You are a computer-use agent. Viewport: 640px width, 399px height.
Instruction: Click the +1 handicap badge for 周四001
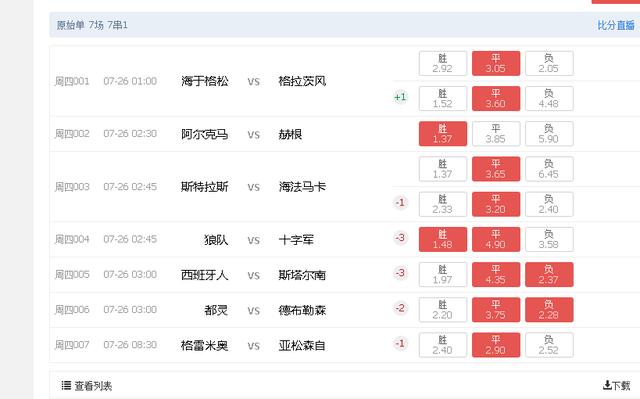(400, 97)
